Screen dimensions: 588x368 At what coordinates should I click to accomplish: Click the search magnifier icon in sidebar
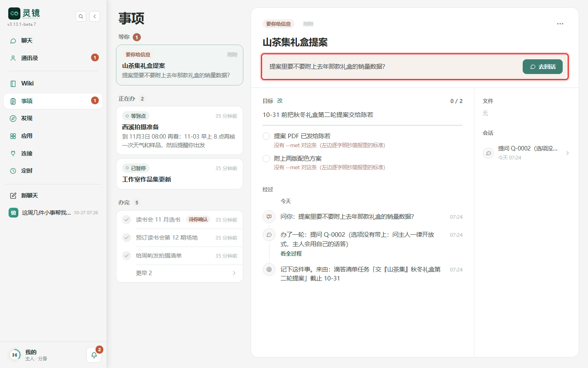click(81, 16)
